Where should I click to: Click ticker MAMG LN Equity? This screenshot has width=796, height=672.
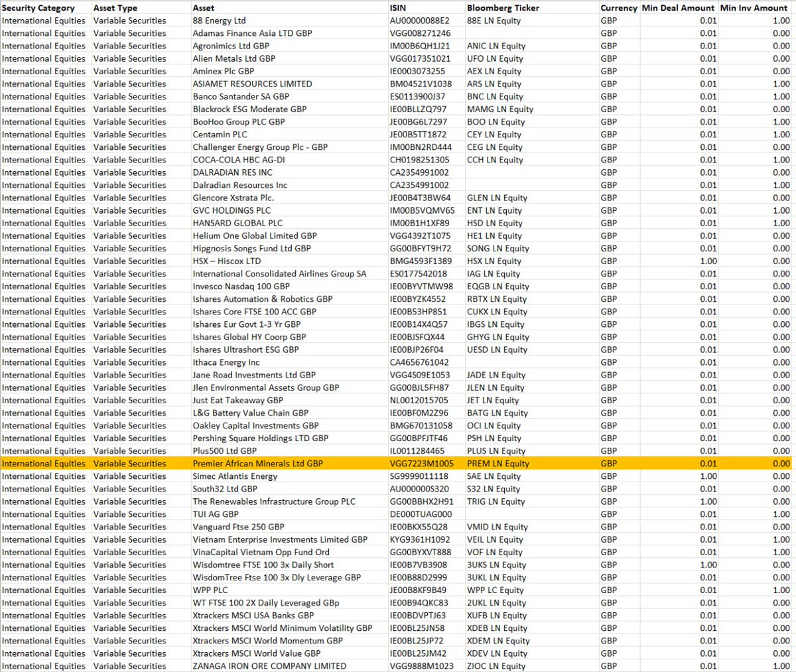500,109
